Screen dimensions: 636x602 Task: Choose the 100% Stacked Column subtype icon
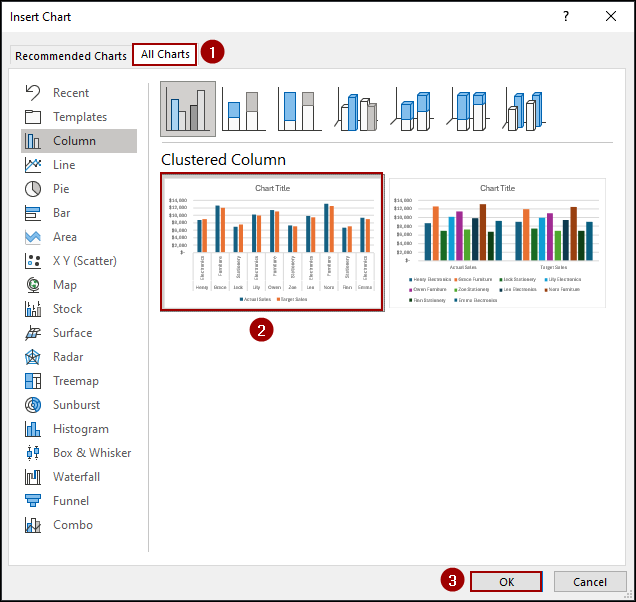299,111
